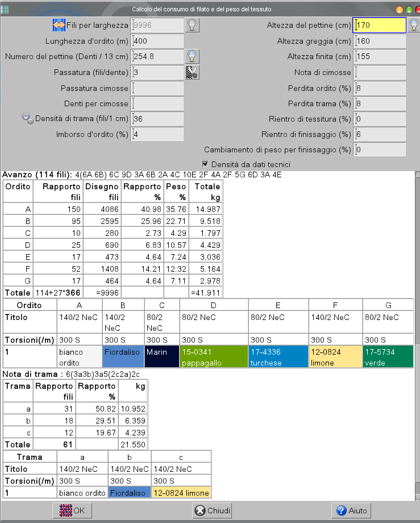This screenshot has width=420, height=523.
Task: Click the 6.359 kg value for weft b
Action: pyautogui.click(x=133, y=421)
